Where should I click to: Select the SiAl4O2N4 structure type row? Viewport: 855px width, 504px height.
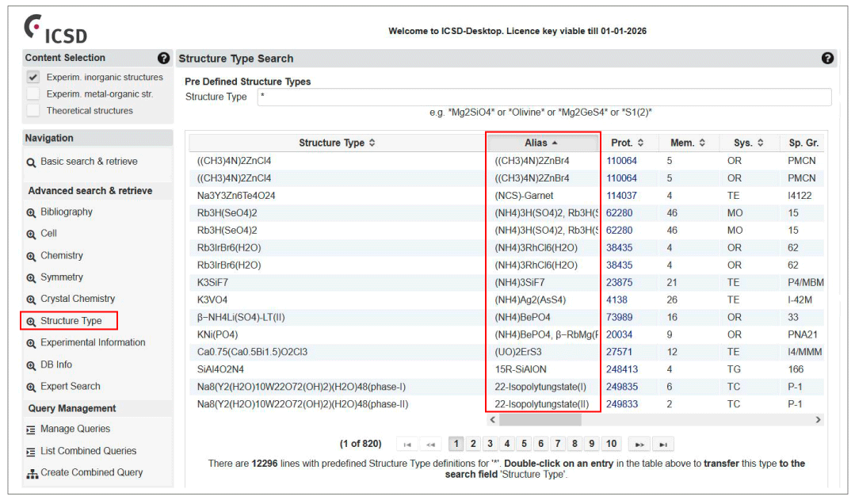(x=506, y=369)
